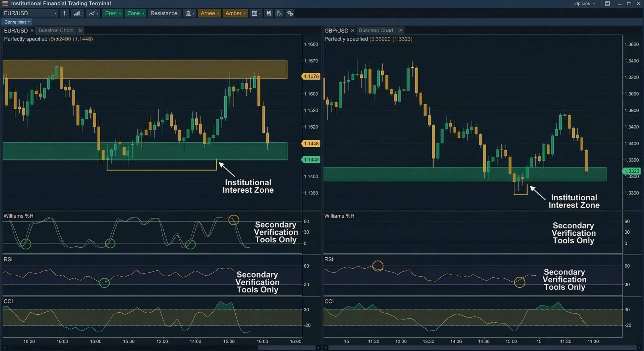Expand the Conrekhst dropdown below the toolbar
Screen dimensions: 644x351
coord(17,22)
